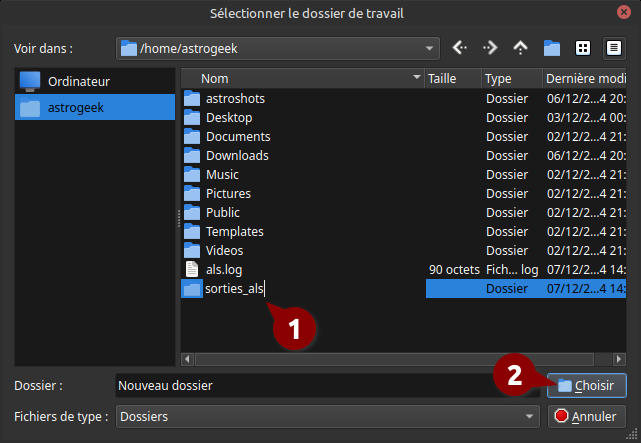This screenshot has width=641, height=443.
Task: Select the astroshots folder name
Action: [x=235, y=98]
